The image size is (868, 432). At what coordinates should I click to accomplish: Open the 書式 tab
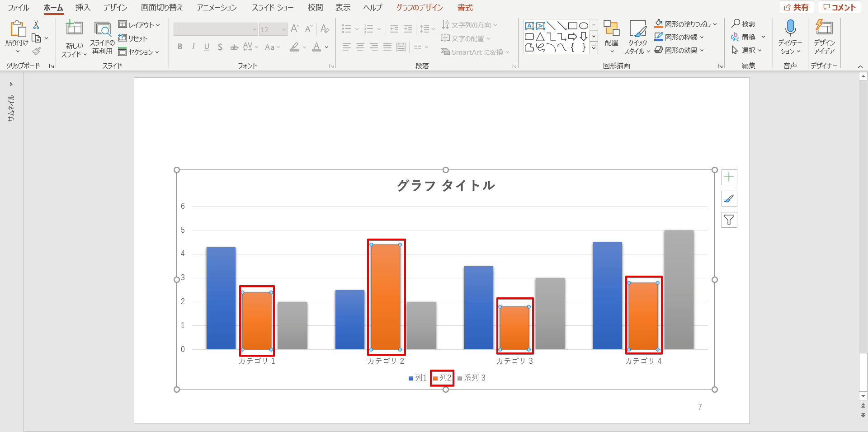(x=465, y=8)
